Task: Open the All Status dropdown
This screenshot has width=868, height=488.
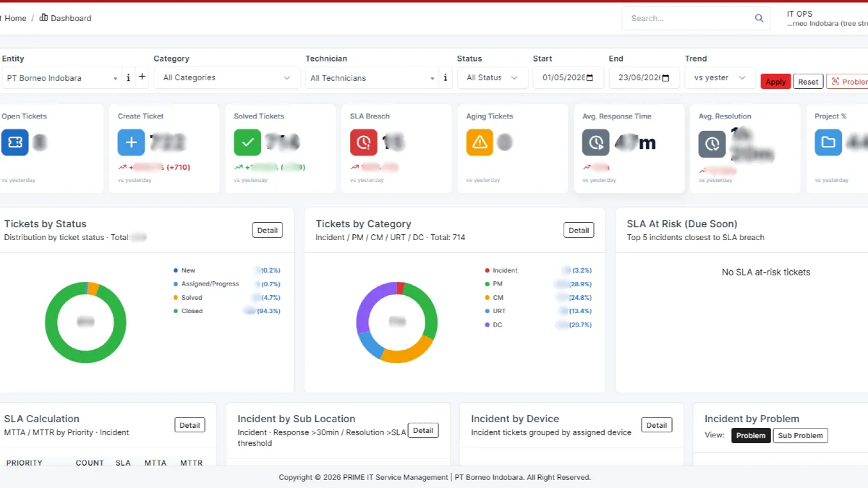Action: coord(493,78)
